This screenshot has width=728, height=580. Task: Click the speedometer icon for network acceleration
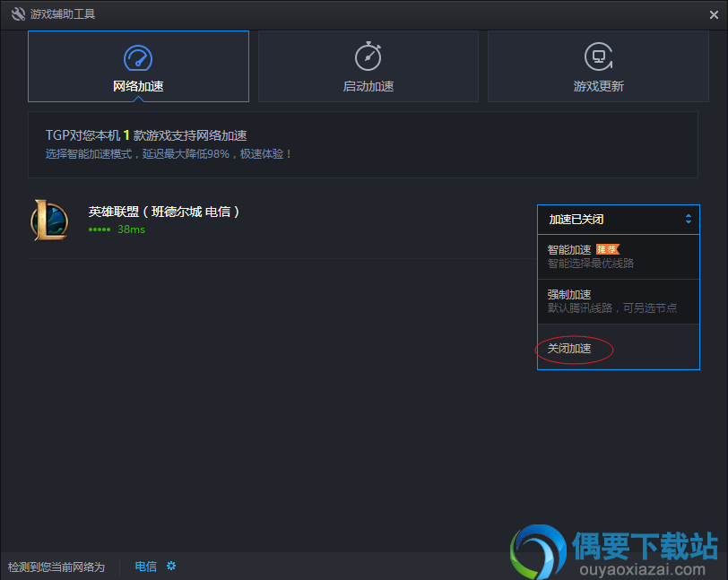click(x=138, y=58)
